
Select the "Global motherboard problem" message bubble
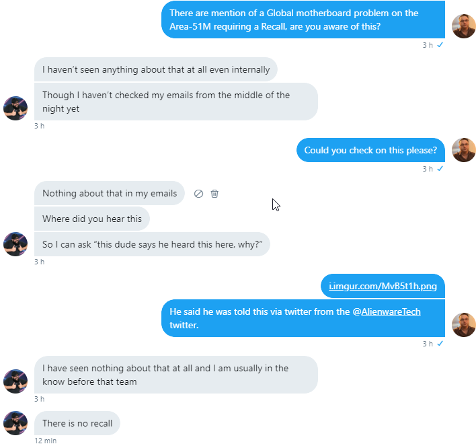[303, 20]
